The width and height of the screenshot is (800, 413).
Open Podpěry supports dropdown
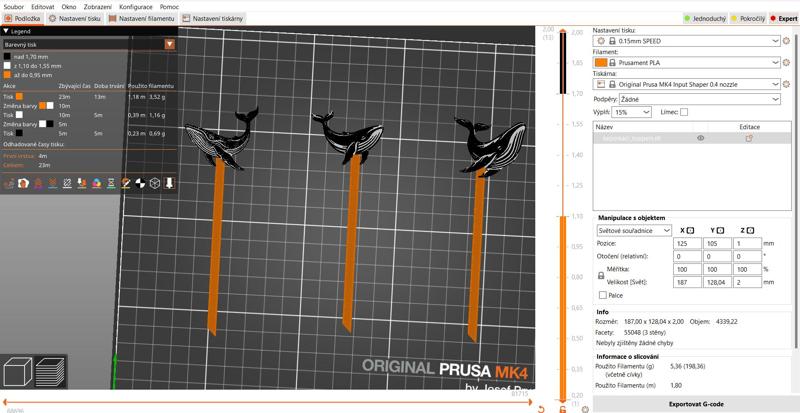click(x=699, y=99)
